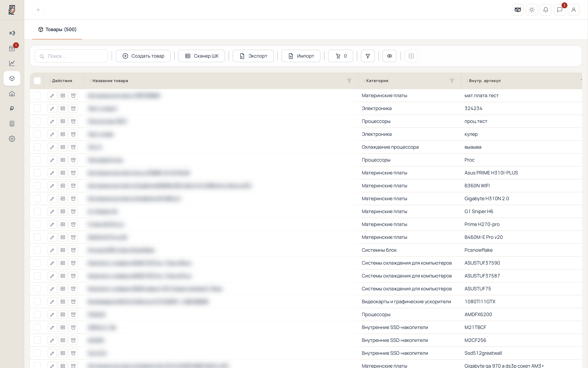Click the Охлаждение процессора category cell

click(390, 147)
